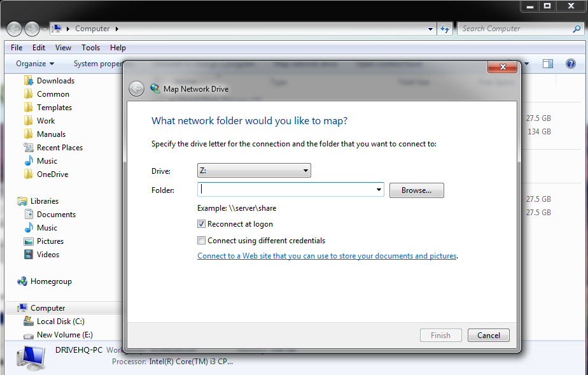Viewport: 588px width, 375px height.
Task: Open the Drive letter dropdown
Action: (x=254, y=171)
